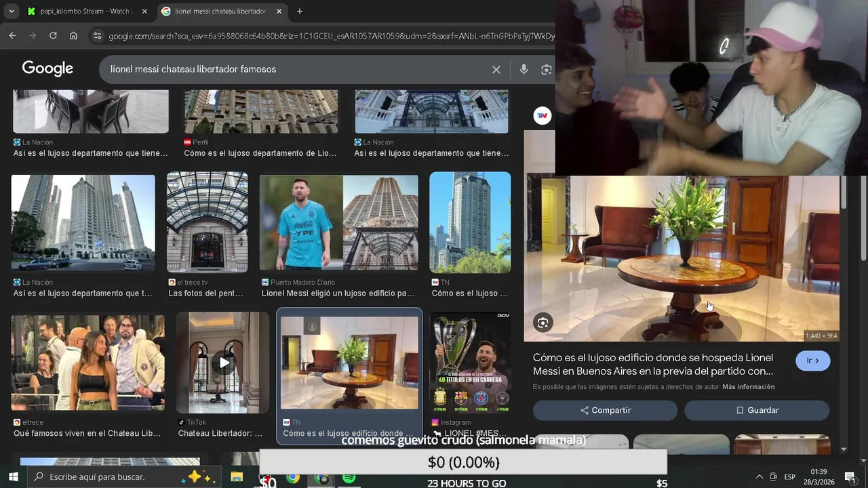Open 'Chateau Libertador: ...' TikTok caption
Image resolution: width=868 pixels, height=488 pixels.
[220, 433]
